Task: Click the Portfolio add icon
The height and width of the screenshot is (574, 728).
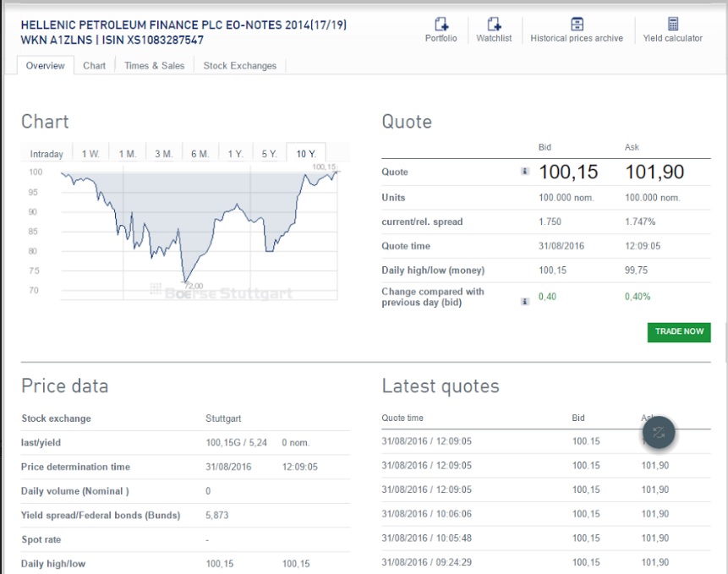Action: [x=441, y=25]
